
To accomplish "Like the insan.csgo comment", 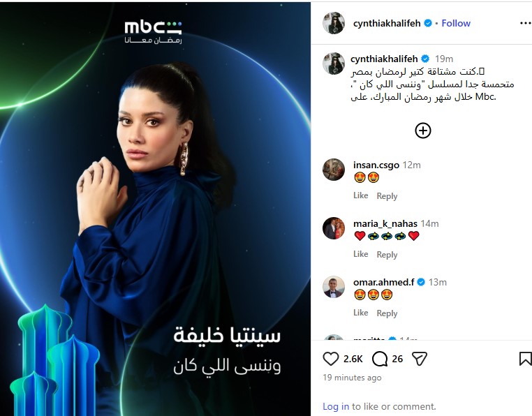I will pos(360,195).
